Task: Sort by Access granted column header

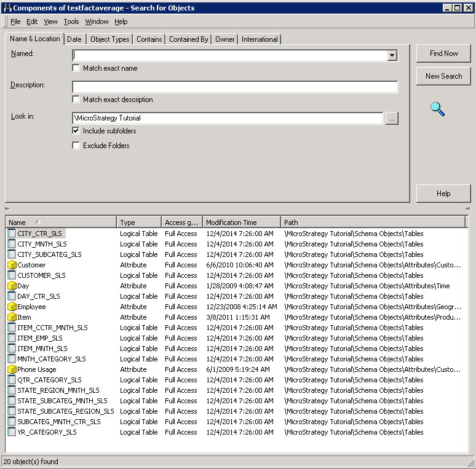Action: 182,223
